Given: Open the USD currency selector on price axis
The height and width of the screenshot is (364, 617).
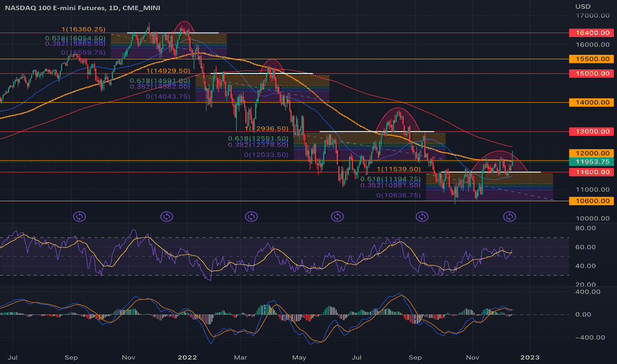Looking at the screenshot, I should click(x=583, y=7).
